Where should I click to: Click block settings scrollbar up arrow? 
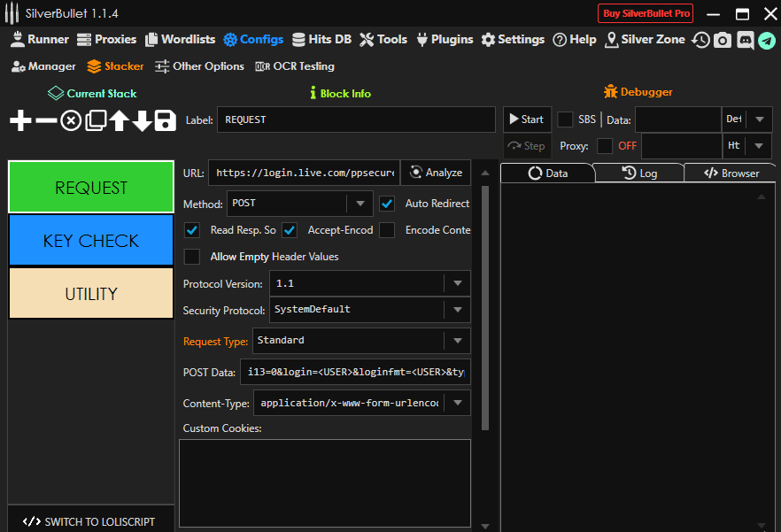click(x=485, y=173)
